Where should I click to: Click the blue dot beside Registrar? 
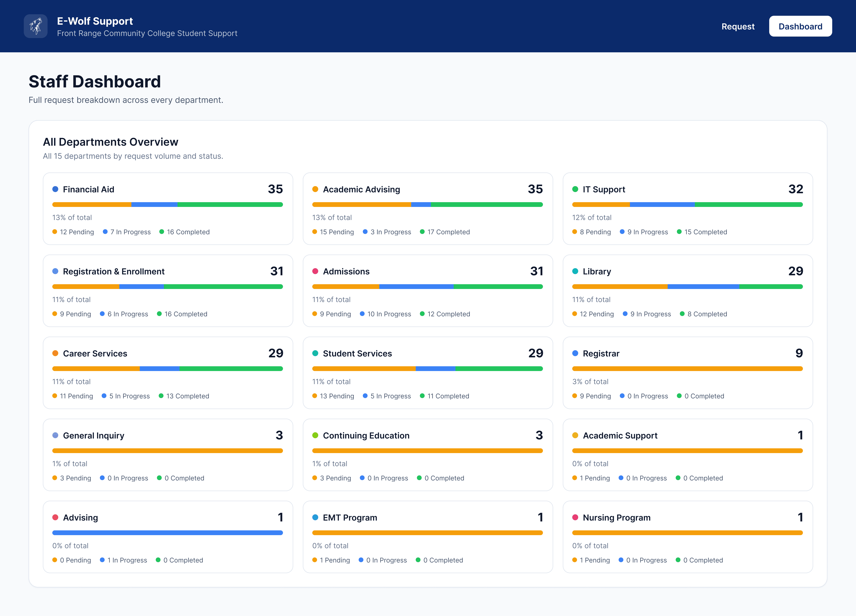point(575,353)
